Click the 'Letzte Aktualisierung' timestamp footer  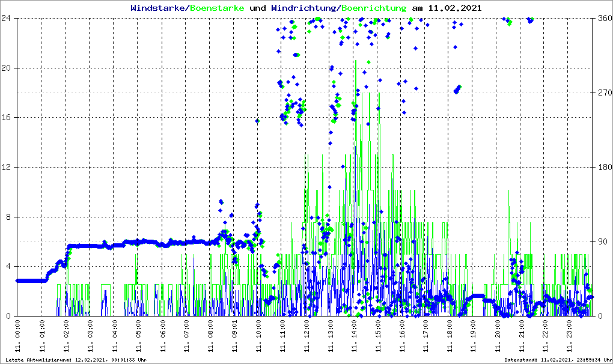pyautogui.click(x=76, y=360)
